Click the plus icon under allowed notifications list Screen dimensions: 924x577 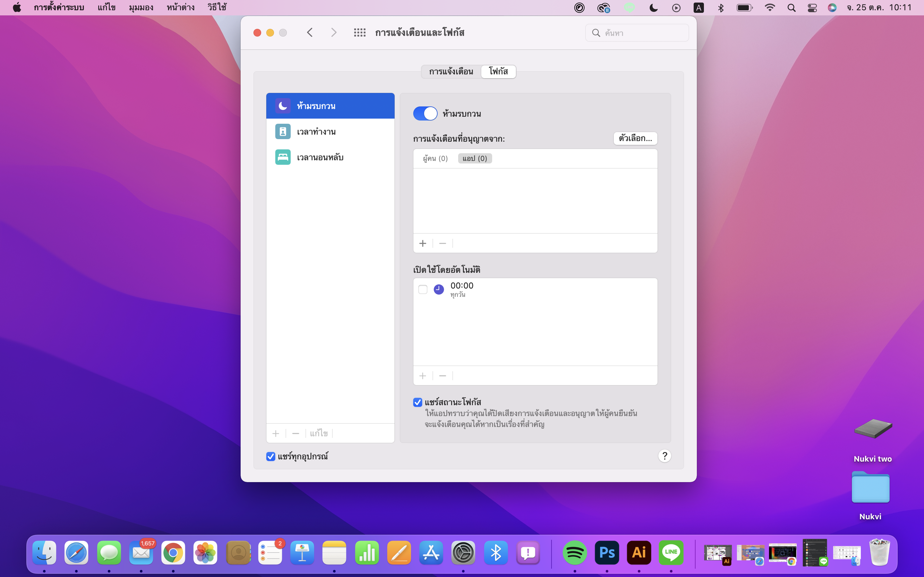pyautogui.click(x=422, y=244)
